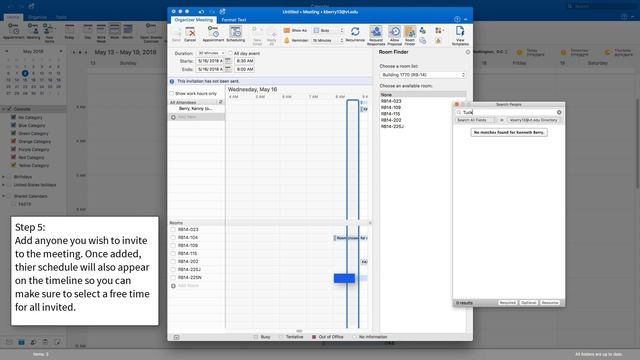Image resolution: width=640 pixels, height=360 pixels.
Task: Open the directory selector dropdown in Search People
Action: coord(534,120)
